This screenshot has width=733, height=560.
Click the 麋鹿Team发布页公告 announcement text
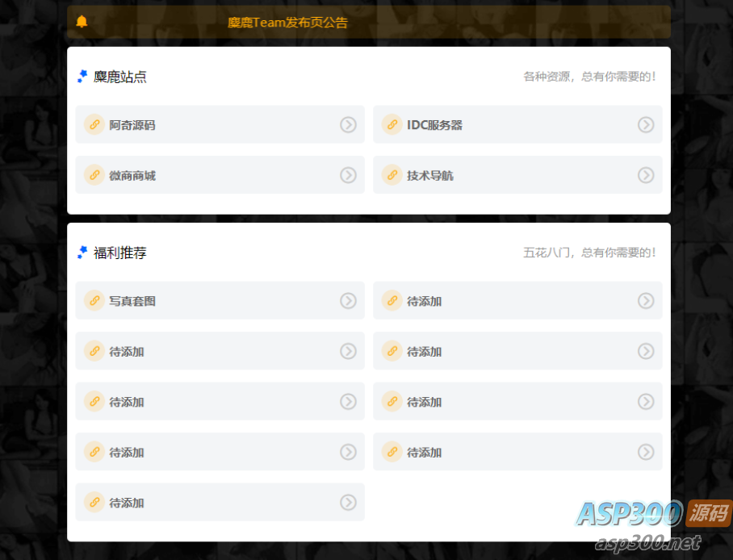pyautogui.click(x=287, y=23)
